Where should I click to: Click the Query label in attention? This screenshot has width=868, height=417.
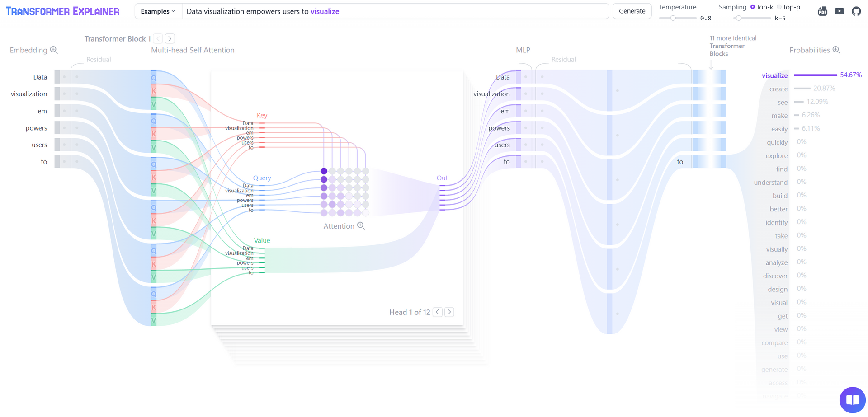pos(262,178)
